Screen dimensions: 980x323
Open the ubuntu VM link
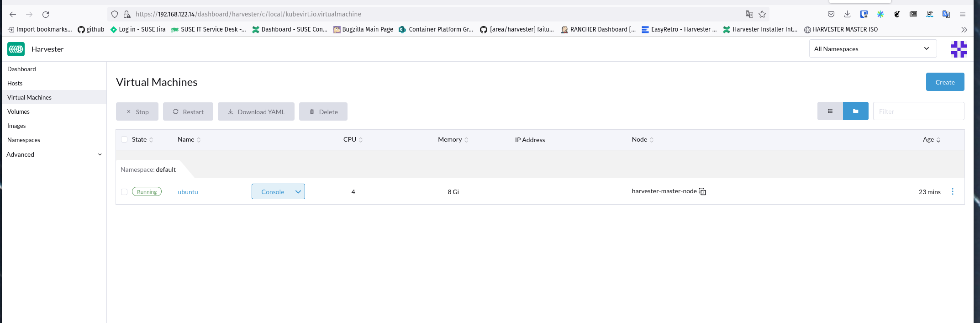click(188, 192)
